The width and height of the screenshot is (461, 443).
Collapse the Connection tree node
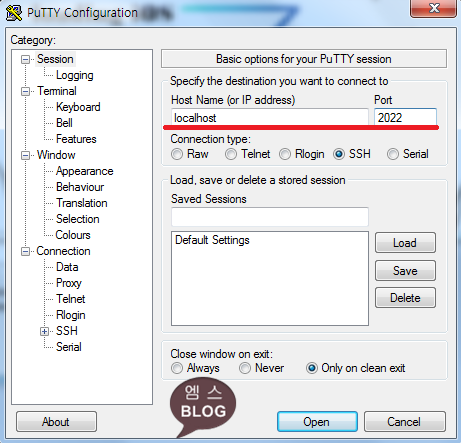(25, 251)
